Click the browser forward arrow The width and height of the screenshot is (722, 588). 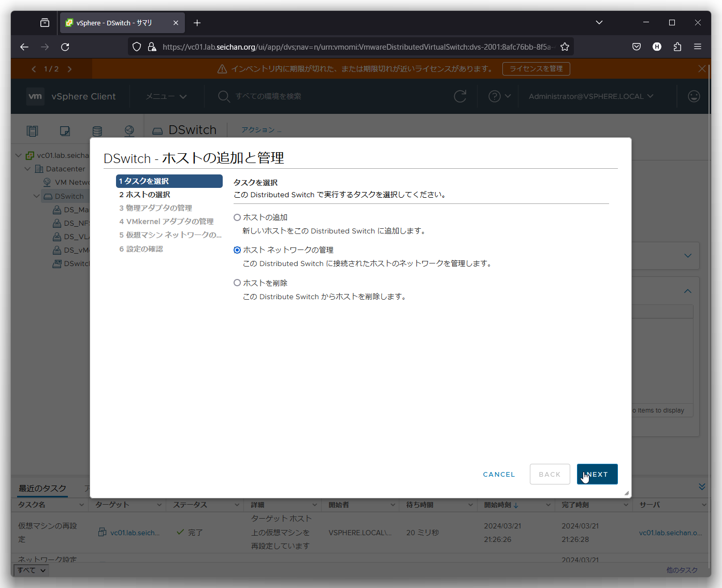45,47
